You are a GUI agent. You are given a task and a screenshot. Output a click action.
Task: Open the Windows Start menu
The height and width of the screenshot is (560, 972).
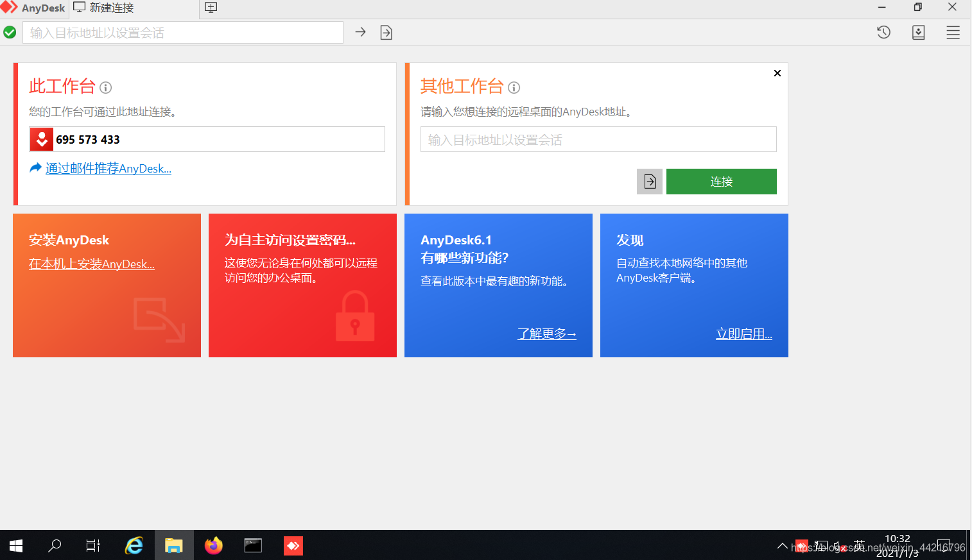(x=16, y=545)
